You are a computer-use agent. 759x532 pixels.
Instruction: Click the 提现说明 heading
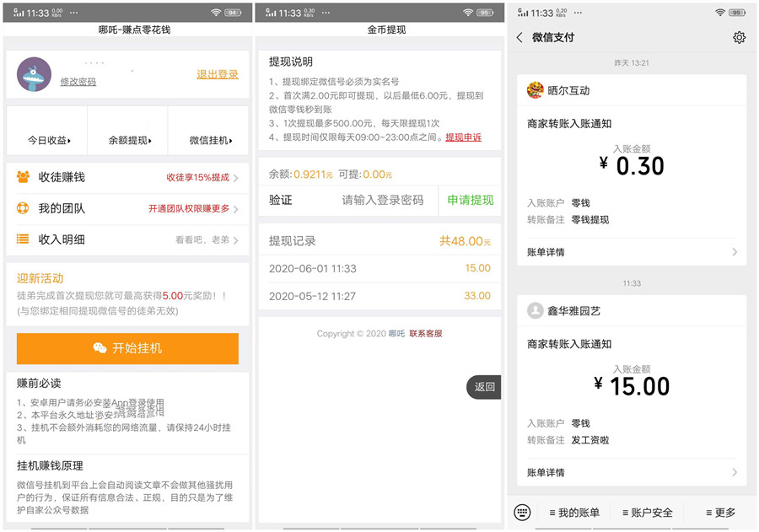[290, 62]
